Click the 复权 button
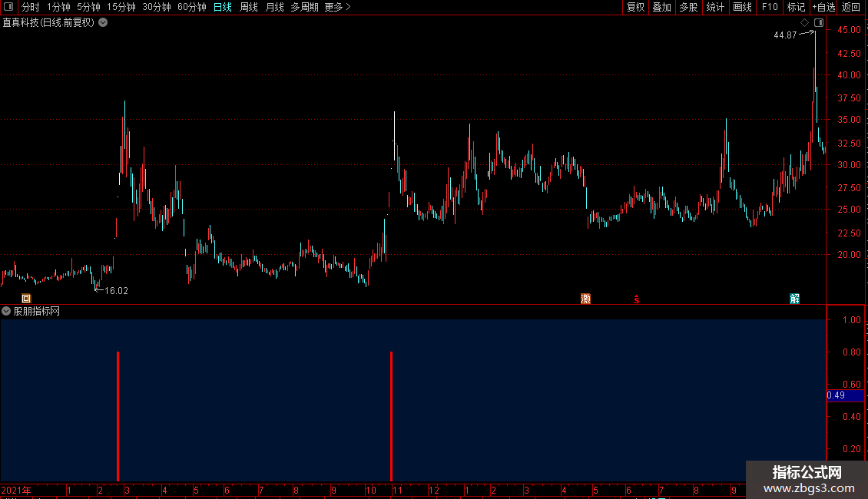Image resolution: width=868 pixels, height=499 pixels. click(635, 7)
